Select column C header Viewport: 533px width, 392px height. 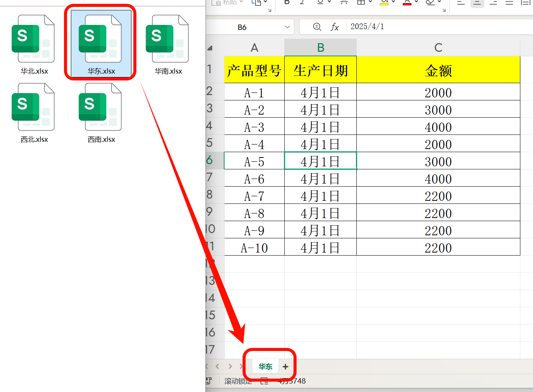tap(438, 48)
